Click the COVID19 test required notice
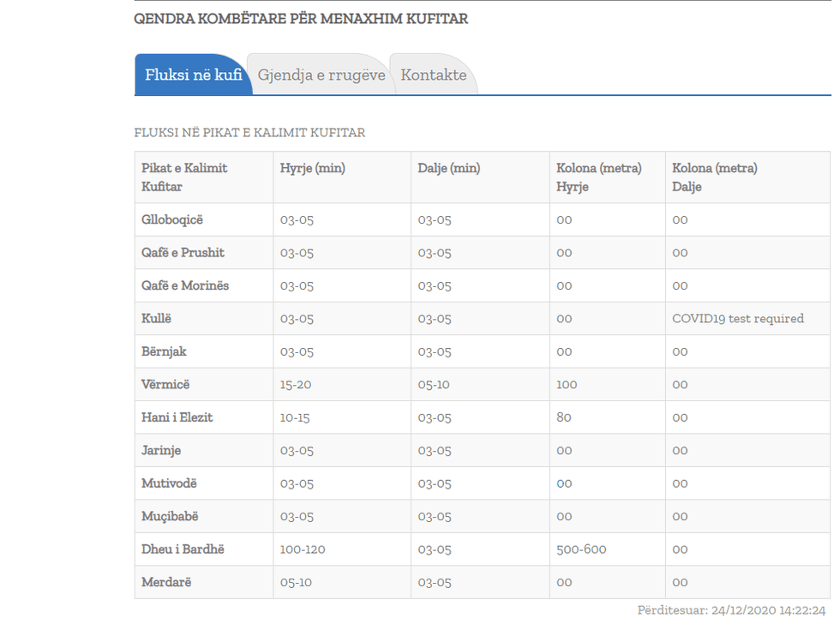 coord(737,319)
